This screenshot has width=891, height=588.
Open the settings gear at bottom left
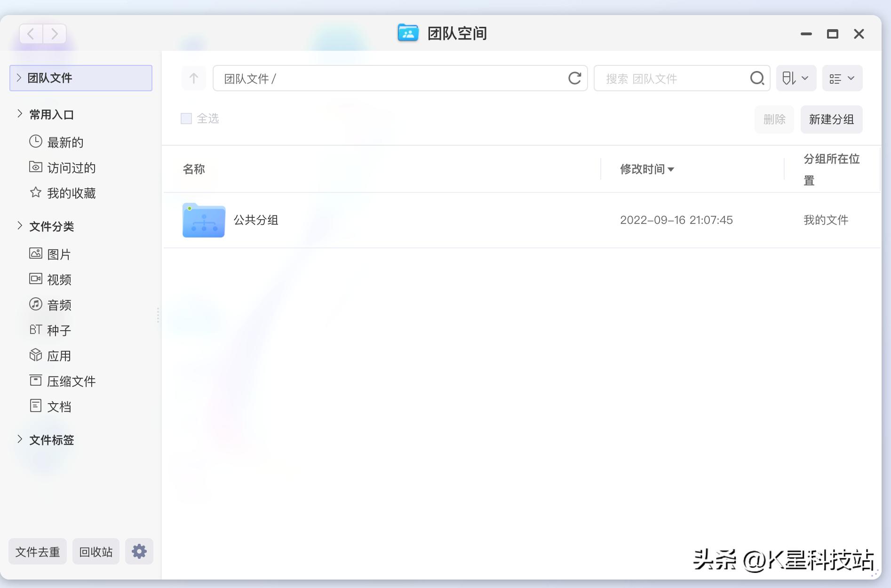click(x=139, y=551)
